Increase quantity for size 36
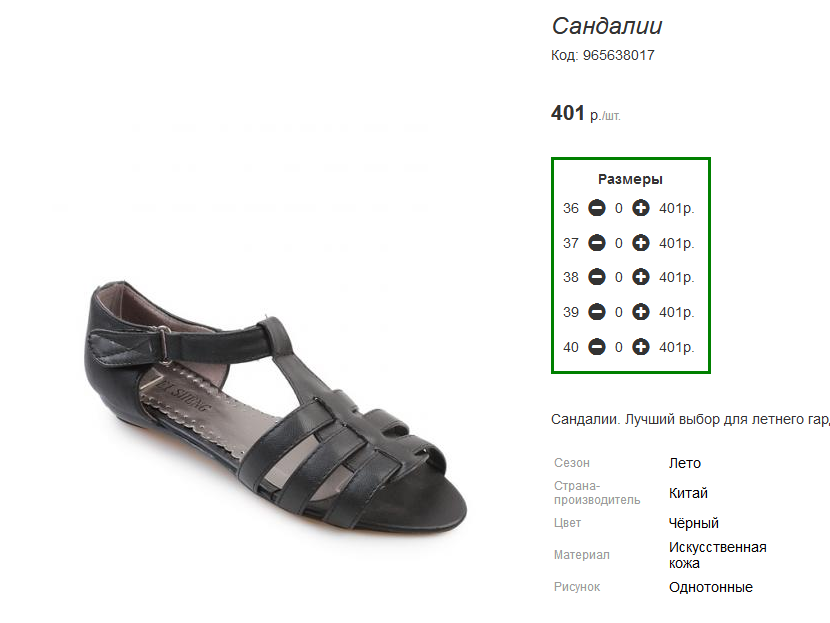Viewport: 830px width, 623px height. point(640,208)
